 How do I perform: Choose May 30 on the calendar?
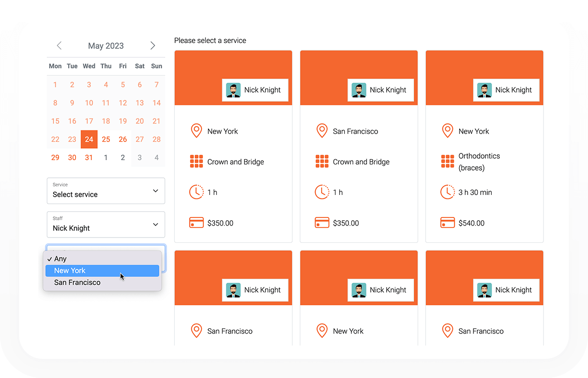(x=72, y=158)
